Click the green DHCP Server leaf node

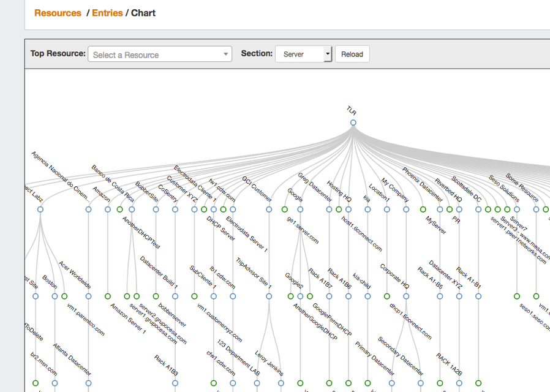[204, 209]
